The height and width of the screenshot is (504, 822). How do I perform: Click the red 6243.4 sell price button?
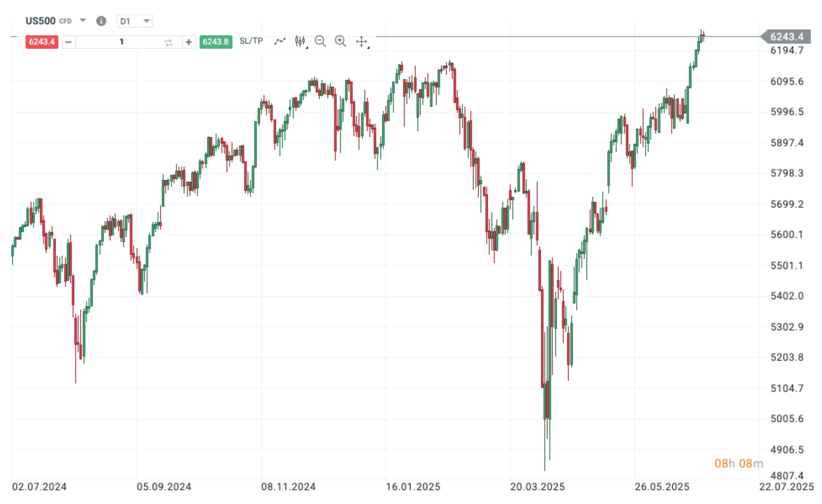click(42, 42)
